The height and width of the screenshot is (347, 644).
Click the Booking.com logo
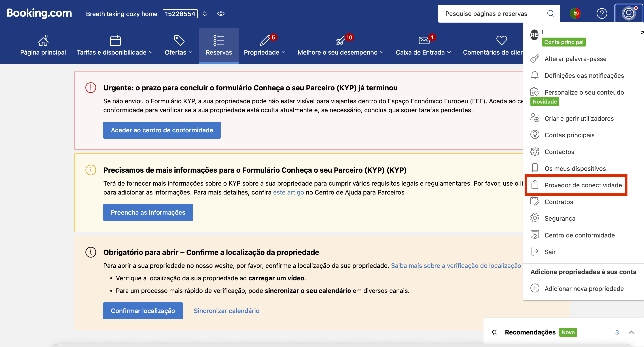click(x=39, y=13)
